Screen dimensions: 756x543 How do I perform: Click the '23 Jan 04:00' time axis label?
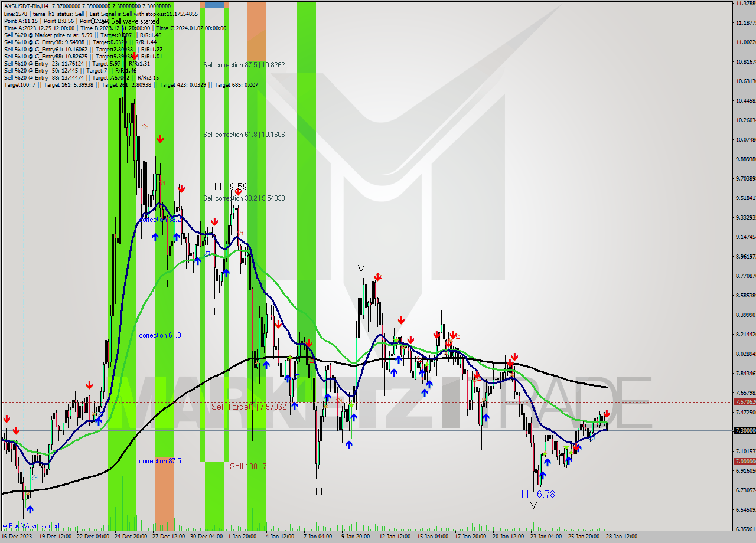546,537
